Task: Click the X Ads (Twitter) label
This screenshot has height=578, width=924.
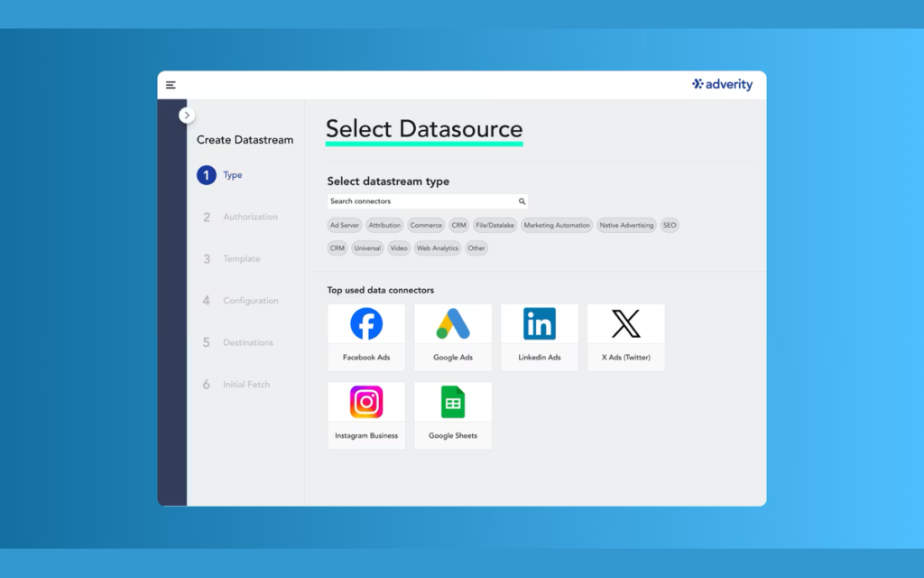Action: tap(626, 358)
